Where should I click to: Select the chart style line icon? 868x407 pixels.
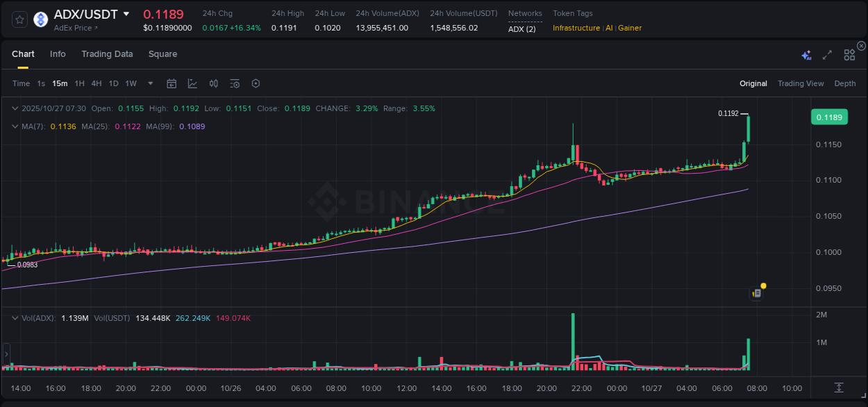click(192, 83)
